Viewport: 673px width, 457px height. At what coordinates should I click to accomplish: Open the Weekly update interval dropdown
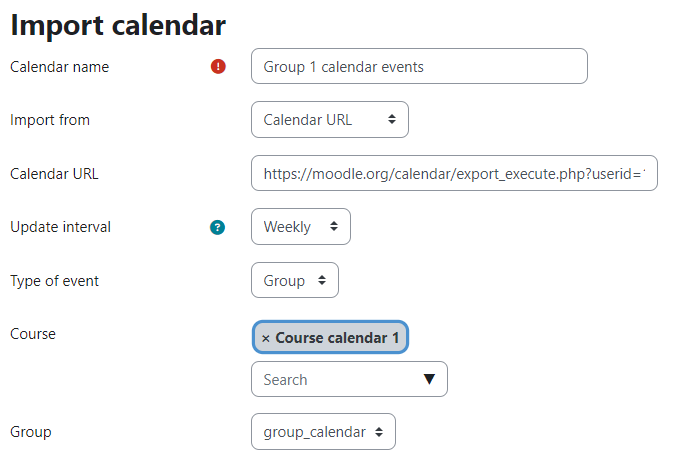click(301, 227)
